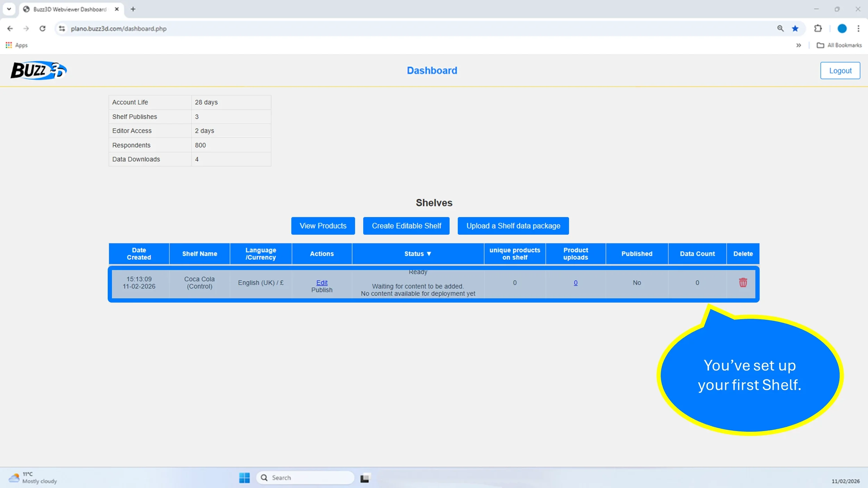868x488 pixels.
Task: Click the Buzz3D logo
Action: 38,70
